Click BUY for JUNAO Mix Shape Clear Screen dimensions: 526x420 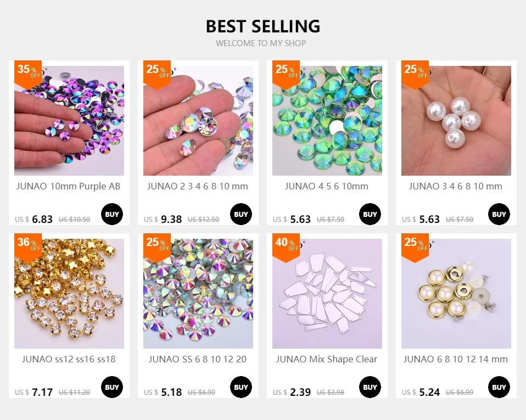tap(370, 387)
